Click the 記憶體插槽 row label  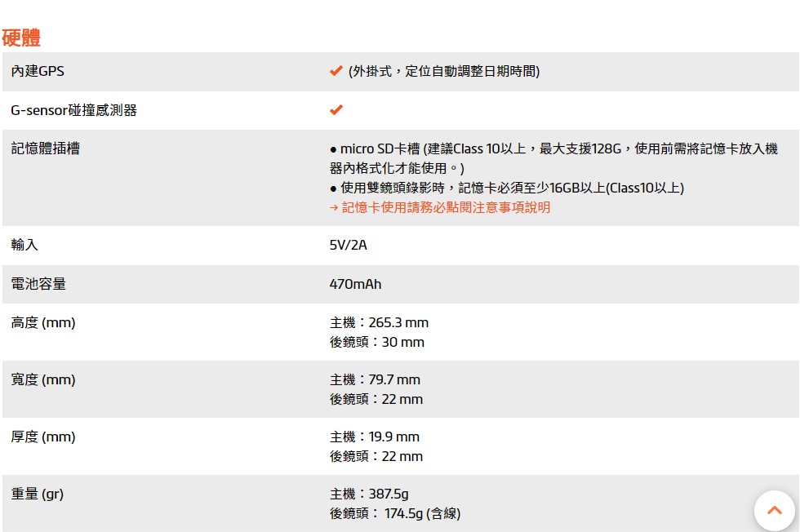(x=46, y=149)
